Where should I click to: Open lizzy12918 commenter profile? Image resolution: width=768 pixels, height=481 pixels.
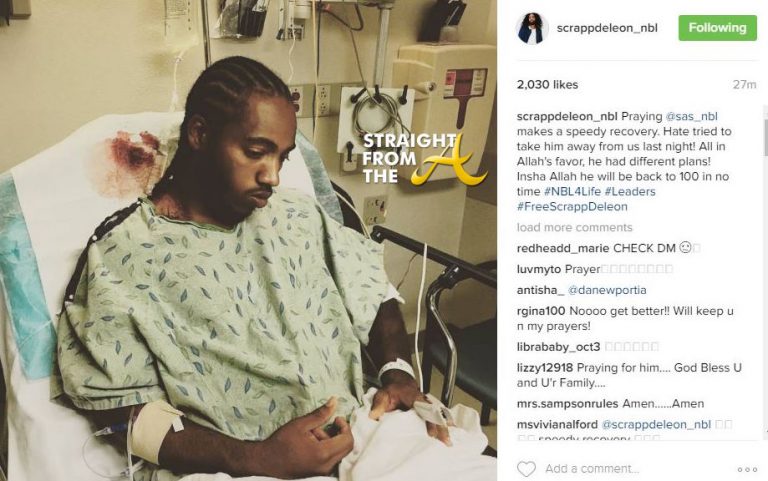point(545,368)
